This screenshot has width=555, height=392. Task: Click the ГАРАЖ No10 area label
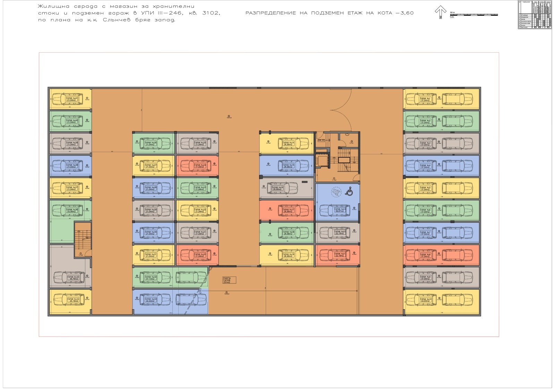426,300
